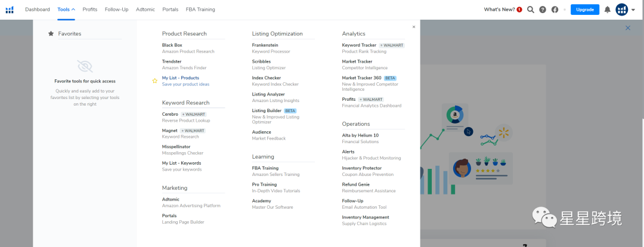Expand the account dropdown arrow

(633, 10)
